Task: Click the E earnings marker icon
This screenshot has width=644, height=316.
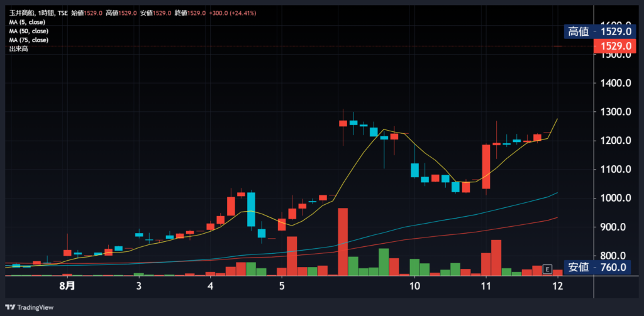Action: tap(547, 270)
